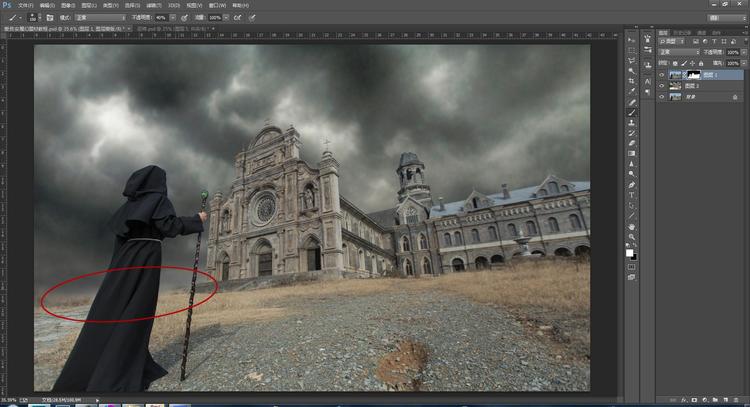Select the History Brush tool
Viewport: 750px width, 407px height.
point(631,133)
